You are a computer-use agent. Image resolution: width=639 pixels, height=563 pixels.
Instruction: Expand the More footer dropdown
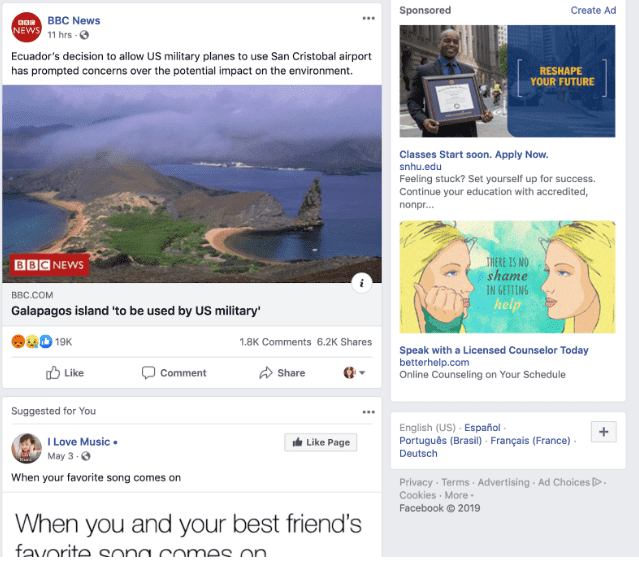459,495
